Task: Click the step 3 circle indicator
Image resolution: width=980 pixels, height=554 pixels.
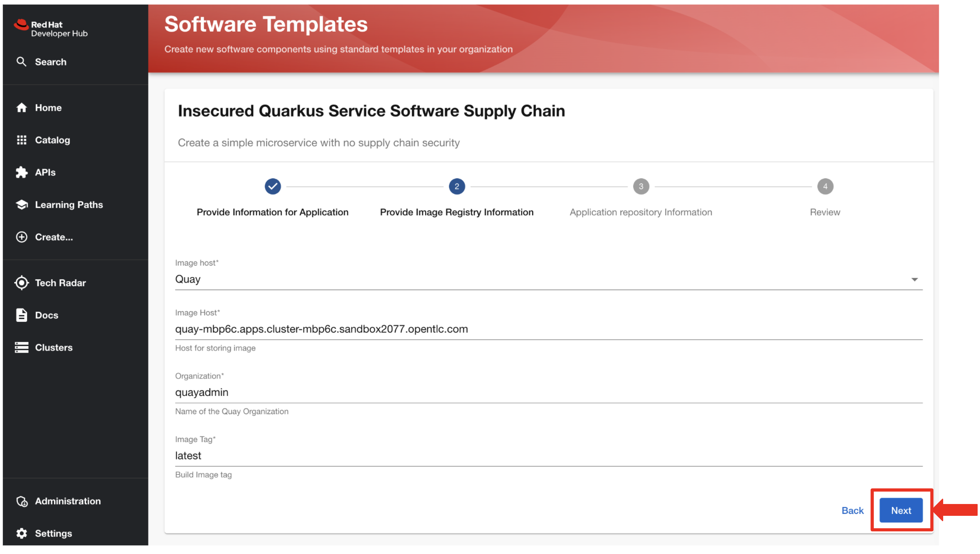Action: (641, 186)
